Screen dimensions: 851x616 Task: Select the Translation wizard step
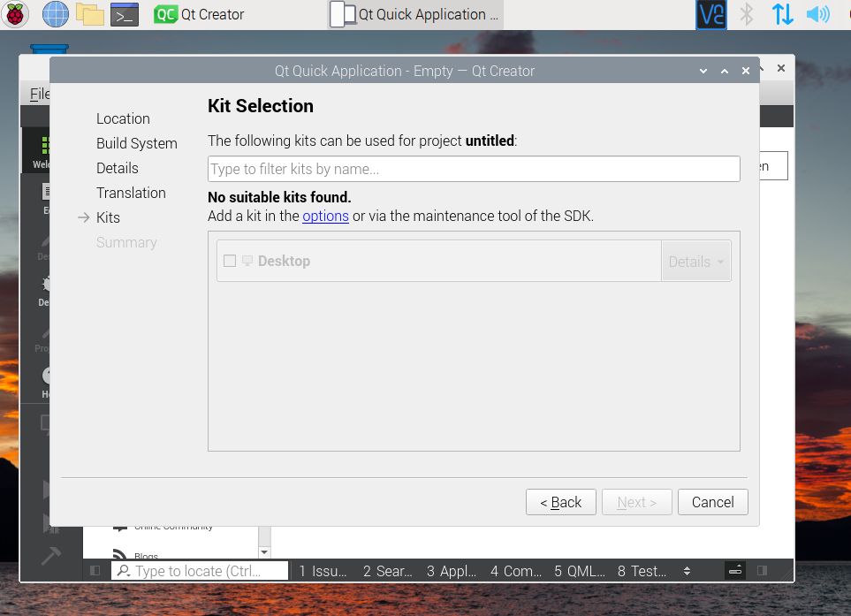coord(131,193)
